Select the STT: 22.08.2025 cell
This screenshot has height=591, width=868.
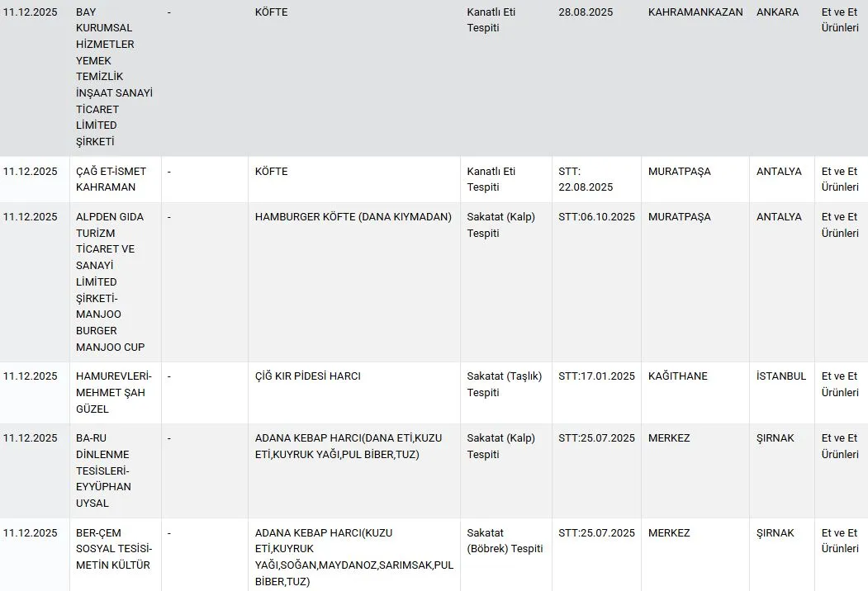586,179
